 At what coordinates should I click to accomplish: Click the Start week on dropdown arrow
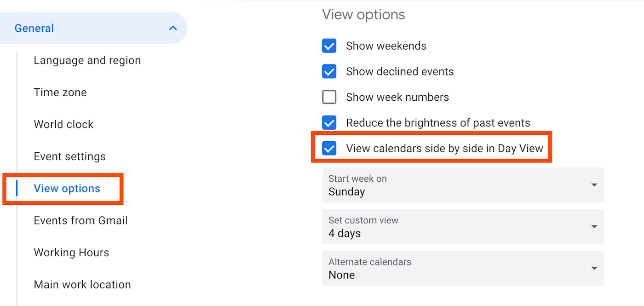[594, 185]
